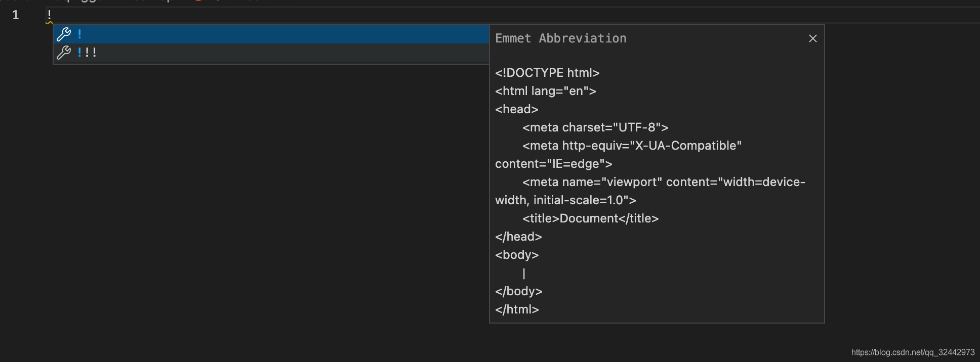The image size is (980, 362).
Task: Click the wrench icon beside the single "!" suggestion
Action: [64, 34]
